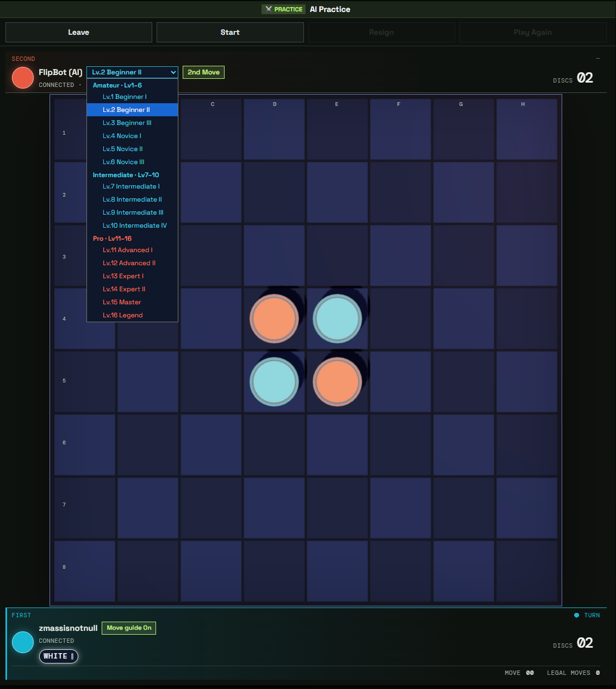Click FlipBot's red avatar disc
The height and width of the screenshot is (689, 616).
click(23, 78)
